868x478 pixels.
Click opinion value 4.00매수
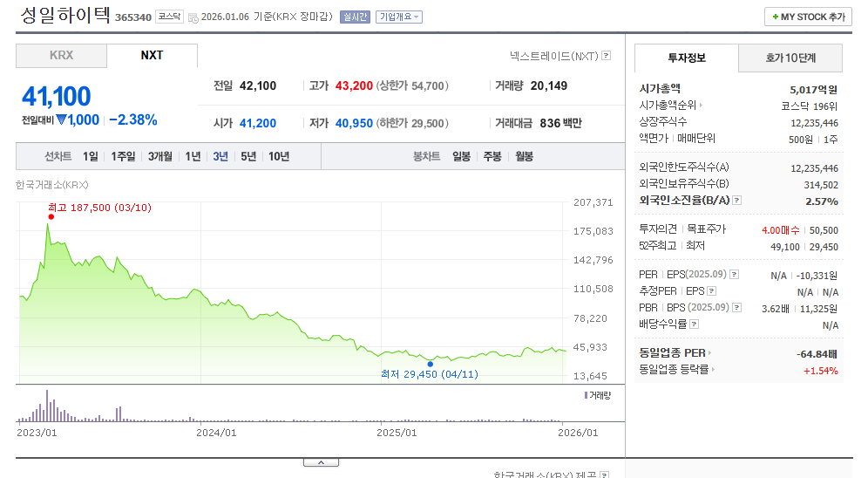(x=781, y=230)
